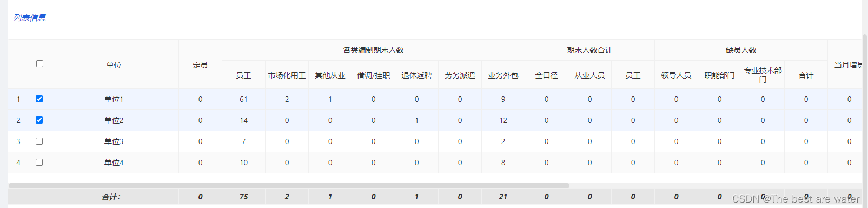The image size is (868, 208).
Task: Click the 业务外包 value 8 in 单位4 row
Action: click(503, 162)
